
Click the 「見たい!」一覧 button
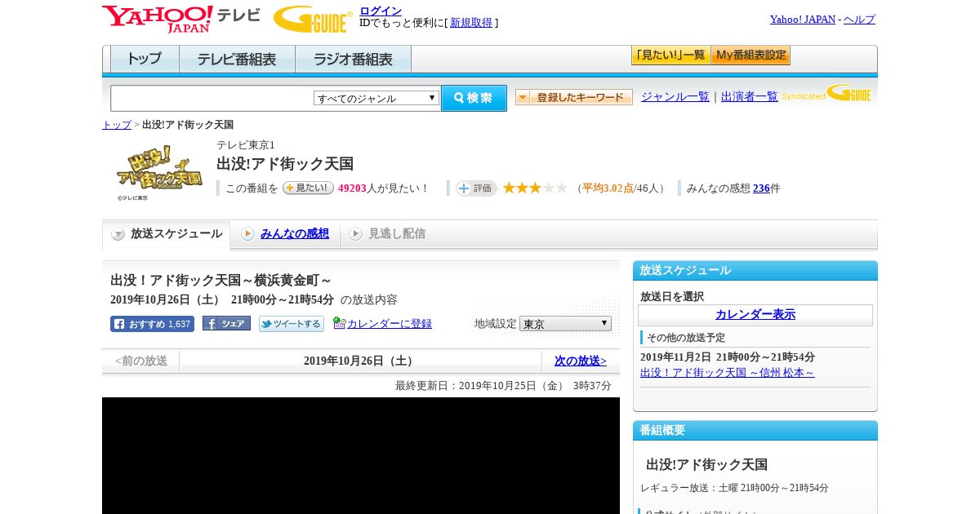pyautogui.click(x=670, y=55)
